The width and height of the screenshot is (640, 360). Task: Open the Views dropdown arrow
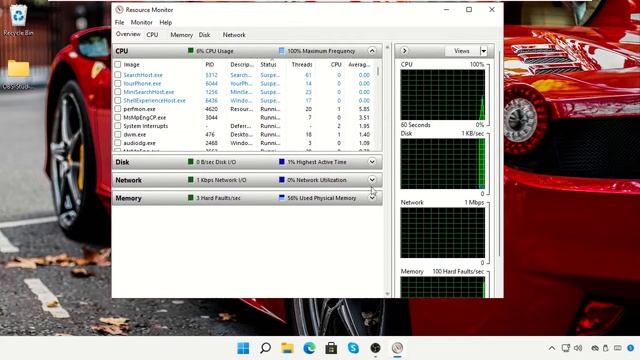click(x=484, y=51)
